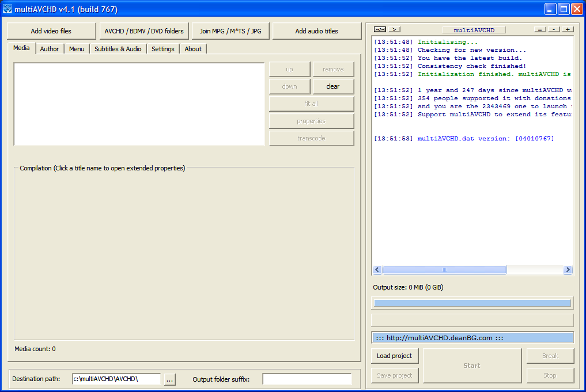Click the '=' button above the log panel

tap(540, 29)
